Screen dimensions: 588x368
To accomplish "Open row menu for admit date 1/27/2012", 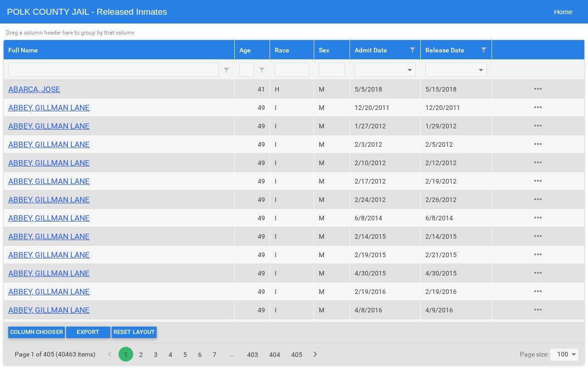I will [538, 126].
